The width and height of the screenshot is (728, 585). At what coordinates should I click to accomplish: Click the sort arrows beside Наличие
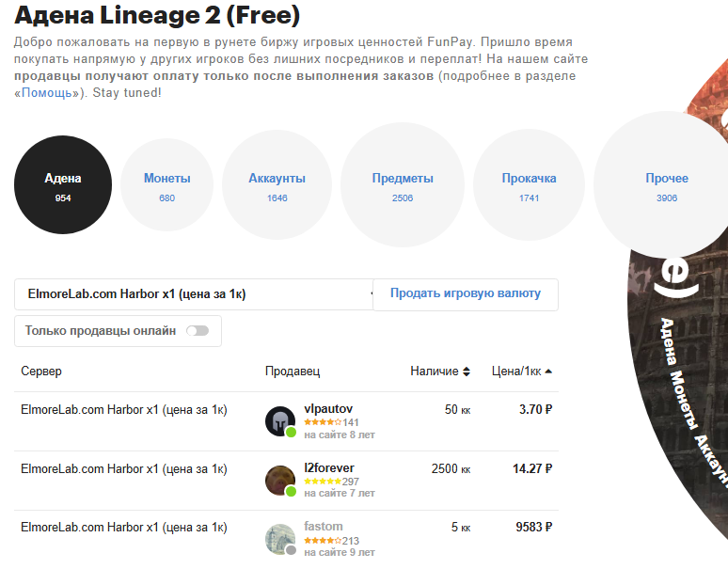point(467,372)
